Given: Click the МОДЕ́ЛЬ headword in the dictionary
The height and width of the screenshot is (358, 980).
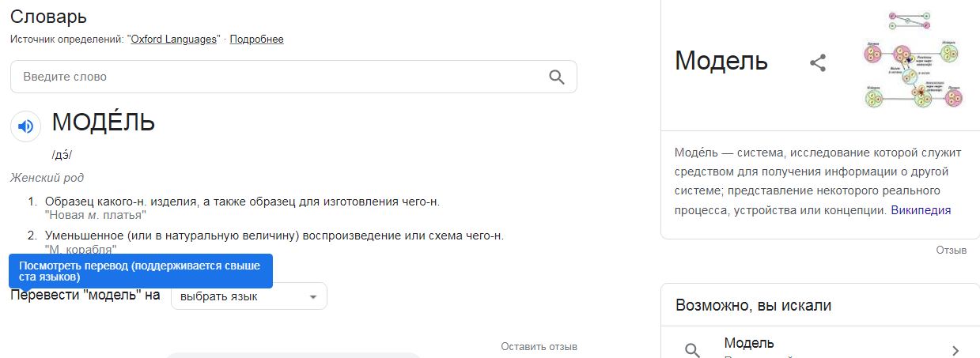Looking at the screenshot, I should click(x=104, y=122).
